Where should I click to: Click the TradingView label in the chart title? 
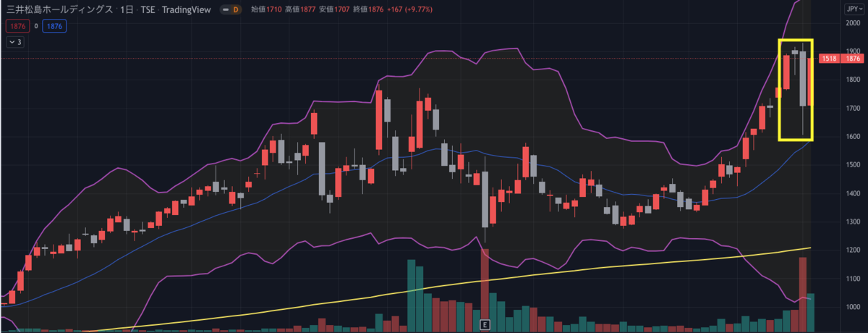187,9
